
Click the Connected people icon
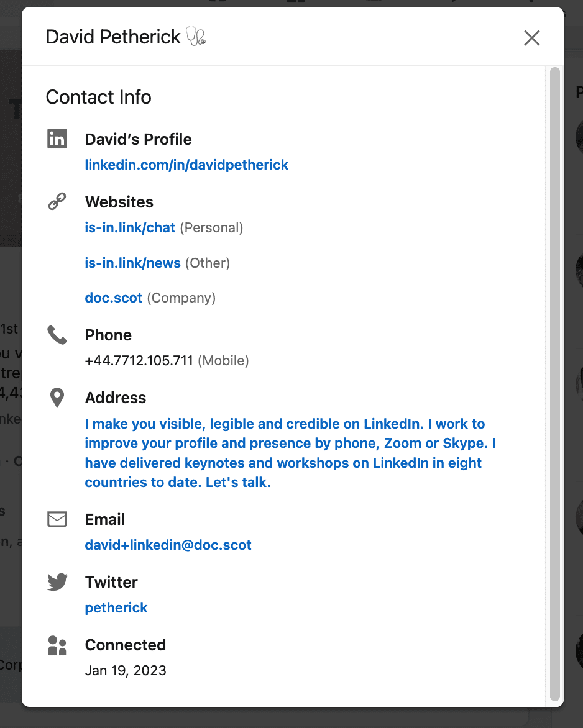tap(57, 645)
